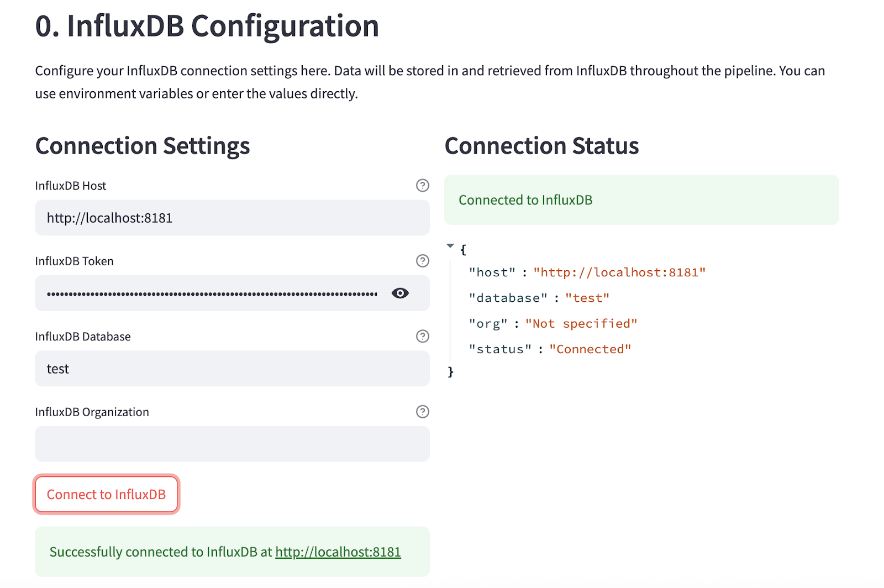Viewport: 884px width, 588px height.
Task: Select the "Connected" status JSON value
Action: 590,349
